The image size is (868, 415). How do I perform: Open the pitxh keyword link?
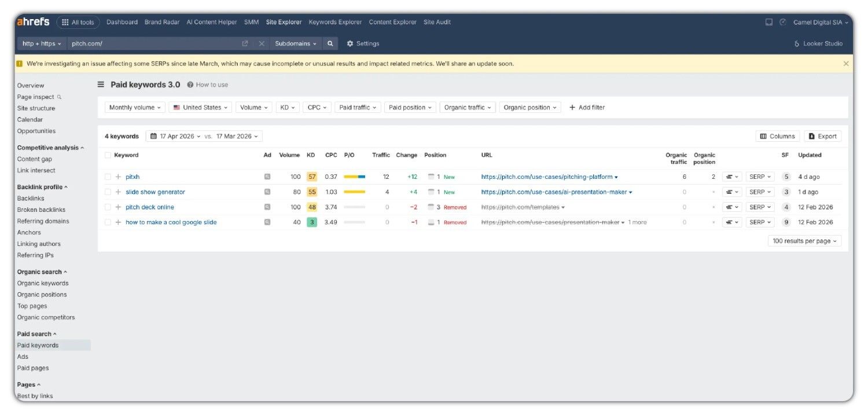click(x=133, y=177)
